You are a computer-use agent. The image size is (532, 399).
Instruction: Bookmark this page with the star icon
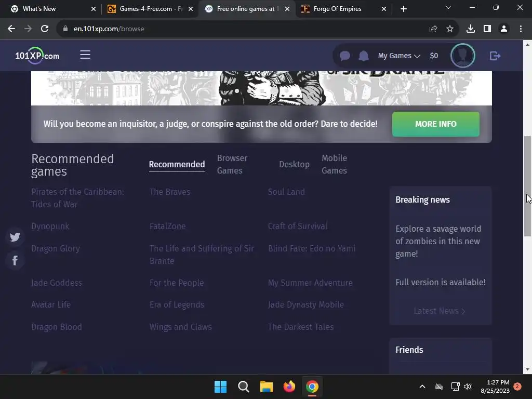[x=450, y=29]
